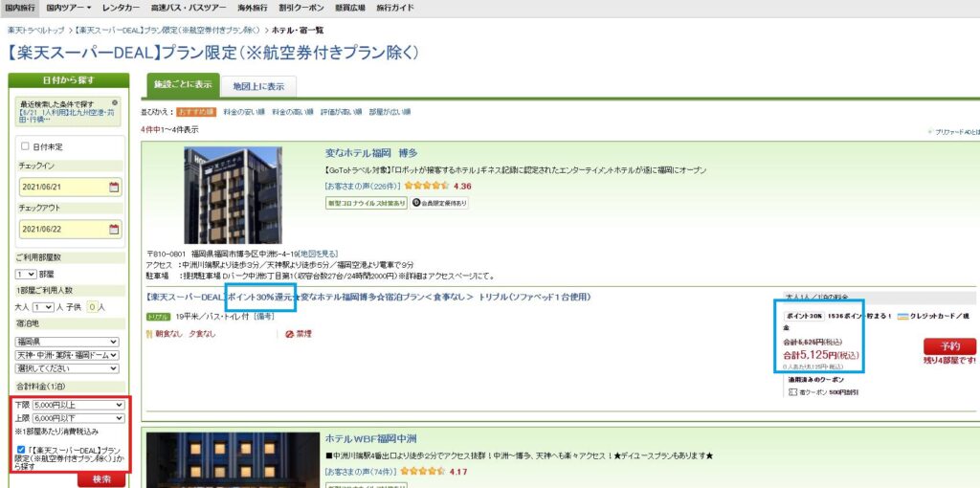Screen dimensions: 980x488
Task: Click the red 検索 search button
Action: click(x=101, y=480)
